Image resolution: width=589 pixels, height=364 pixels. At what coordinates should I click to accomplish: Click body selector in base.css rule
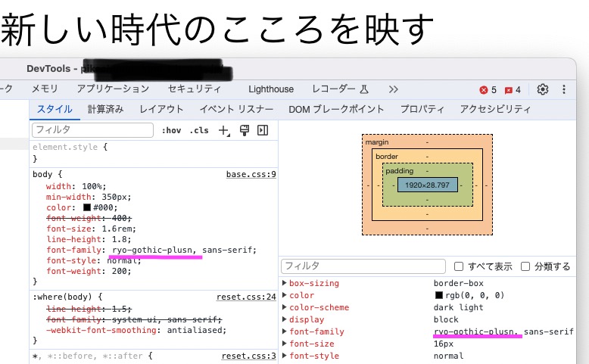coord(42,174)
